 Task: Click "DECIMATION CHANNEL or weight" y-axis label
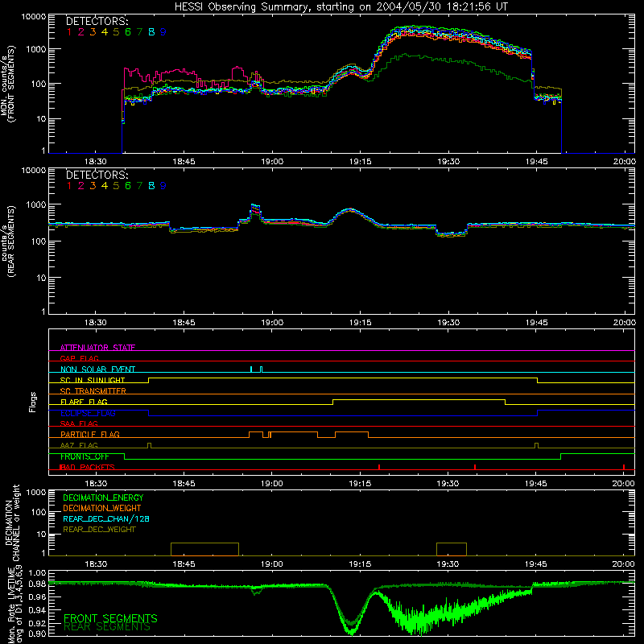pyautogui.click(x=12, y=522)
